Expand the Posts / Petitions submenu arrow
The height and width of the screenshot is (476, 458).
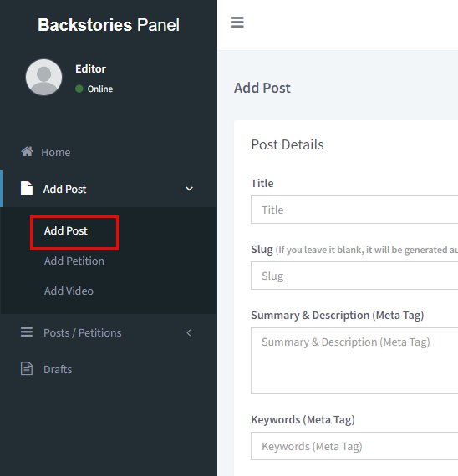[189, 332]
